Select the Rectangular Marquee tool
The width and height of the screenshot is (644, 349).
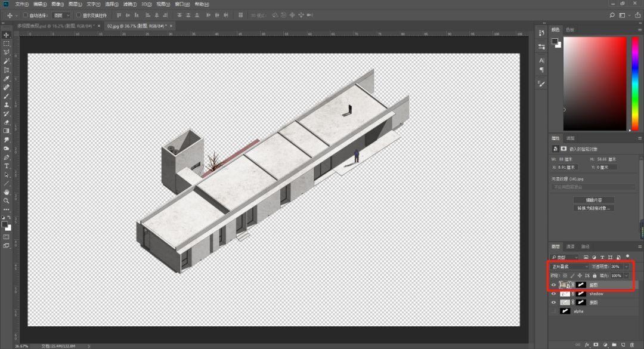[6, 44]
